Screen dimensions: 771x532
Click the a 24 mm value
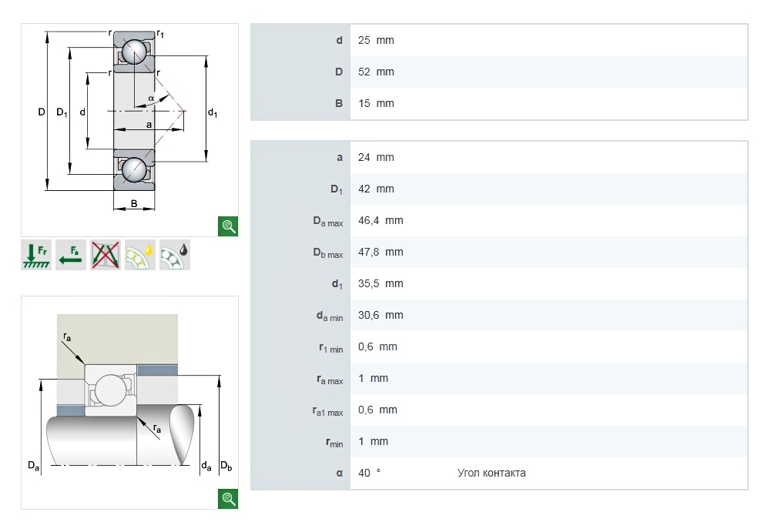tap(376, 157)
